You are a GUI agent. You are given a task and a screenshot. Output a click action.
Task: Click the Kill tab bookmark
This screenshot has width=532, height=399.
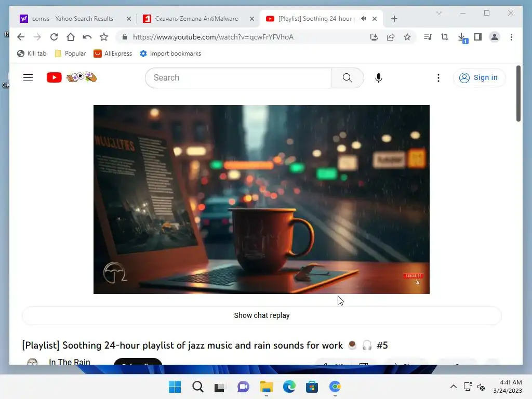click(32, 54)
